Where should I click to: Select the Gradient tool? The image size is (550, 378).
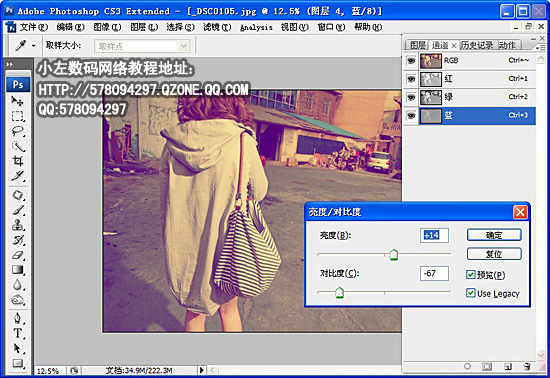click(x=18, y=270)
